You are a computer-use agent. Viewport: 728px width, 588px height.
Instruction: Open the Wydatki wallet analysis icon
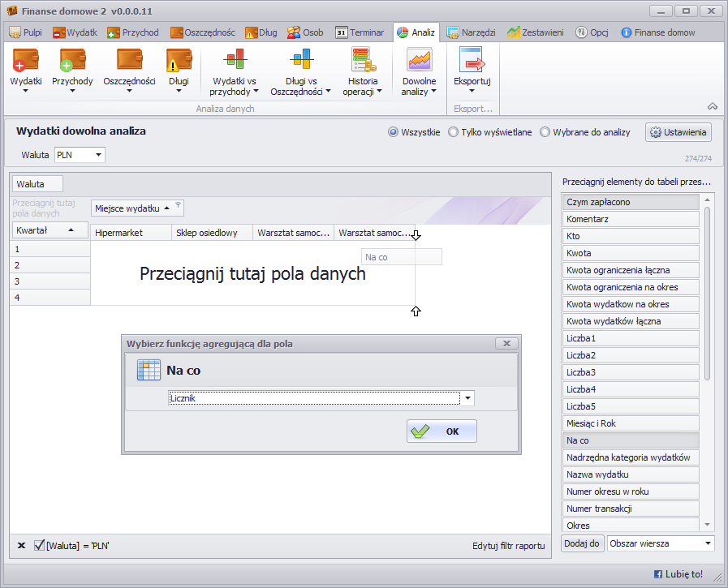point(25,62)
